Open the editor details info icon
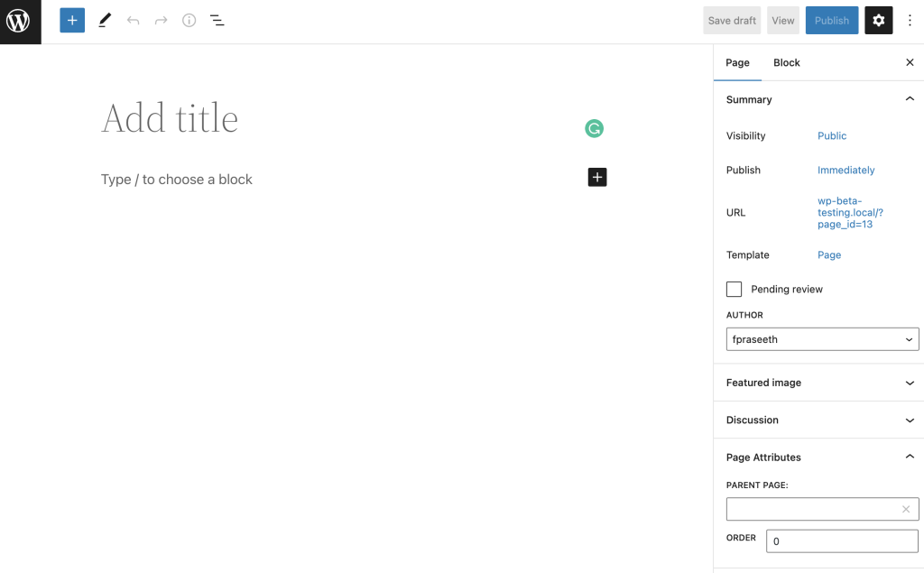The width and height of the screenshot is (924, 573). coord(189,20)
